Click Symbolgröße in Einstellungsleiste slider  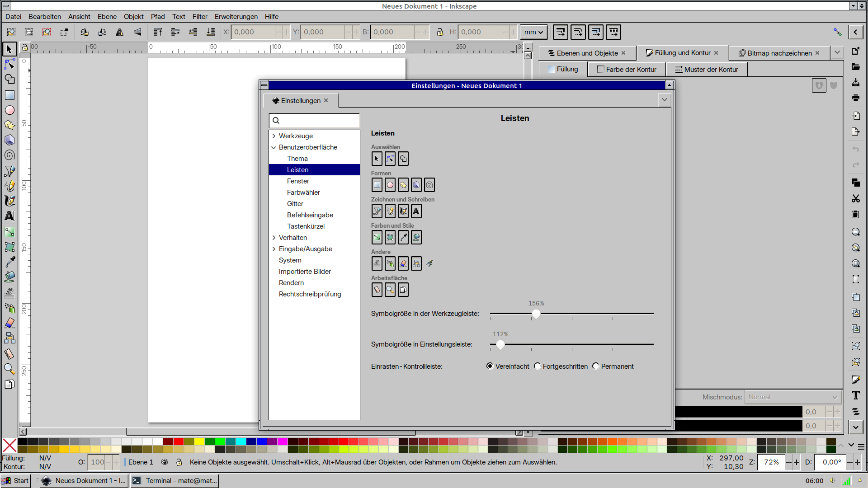click(572, 344)
